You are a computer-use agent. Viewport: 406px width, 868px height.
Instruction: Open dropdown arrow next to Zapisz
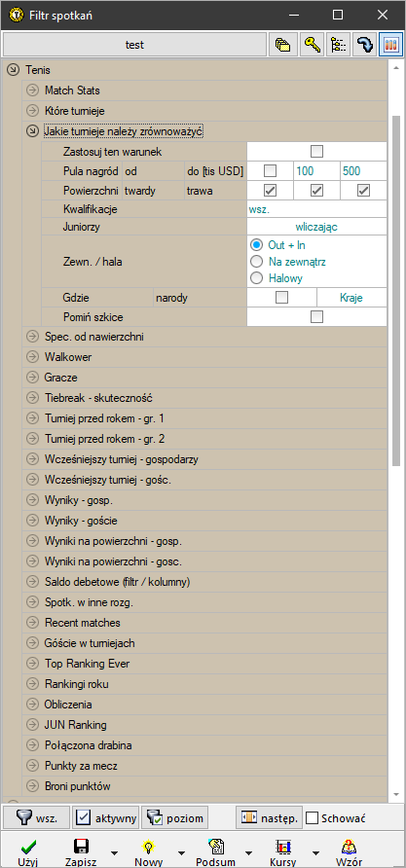114,853
